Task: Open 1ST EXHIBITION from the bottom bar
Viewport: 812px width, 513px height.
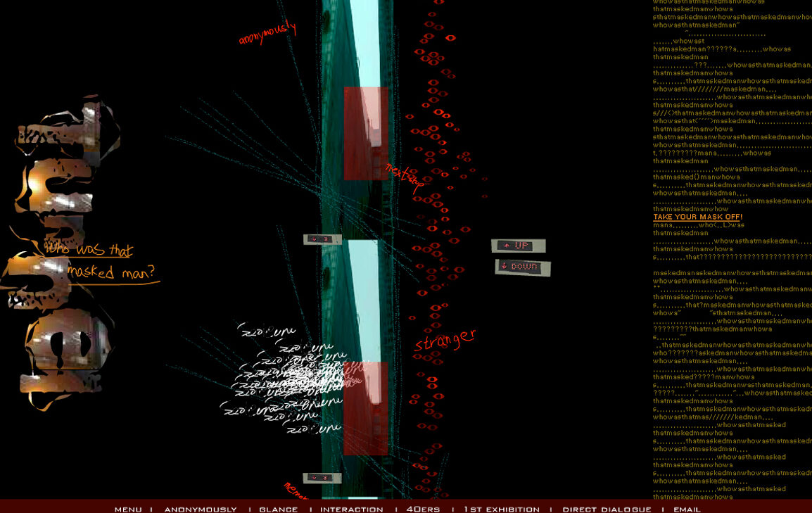Action: 502,509
